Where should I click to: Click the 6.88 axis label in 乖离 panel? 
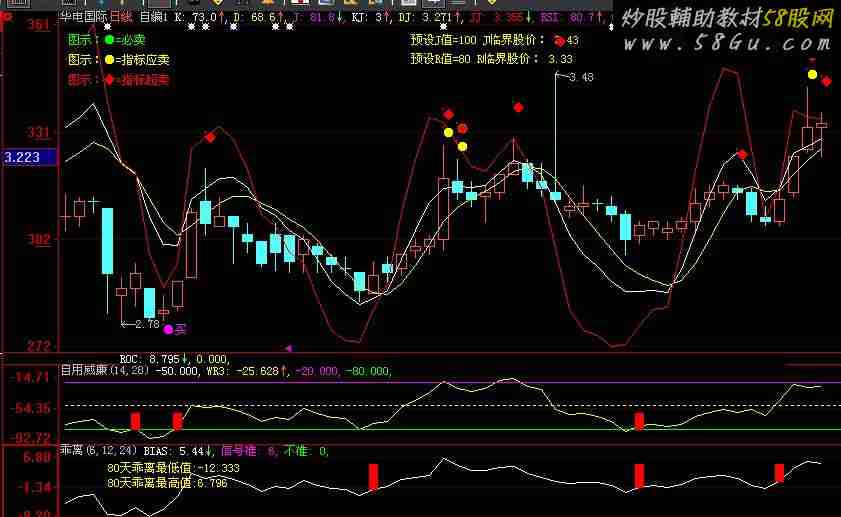pyautogui.click(x=36, y=457)
